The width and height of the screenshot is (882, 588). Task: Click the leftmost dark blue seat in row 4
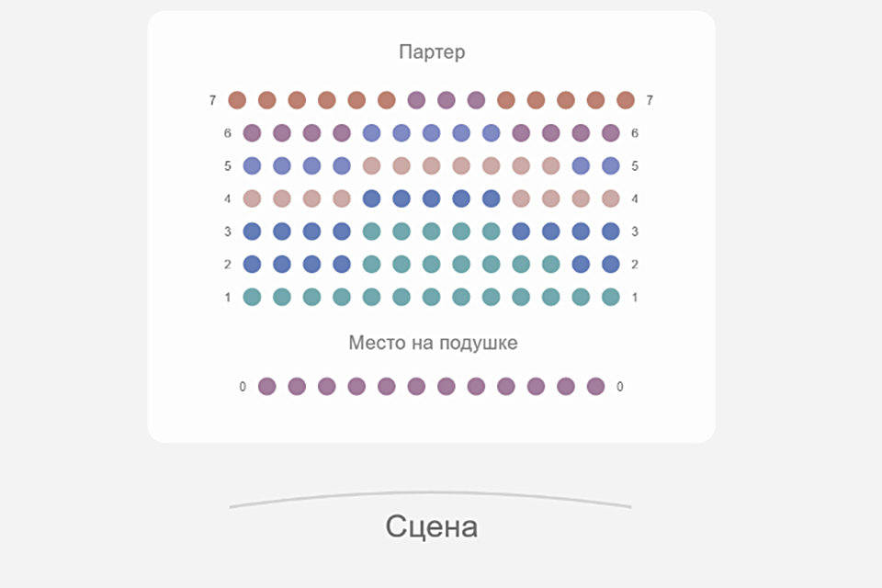click(x=371, y=198)
